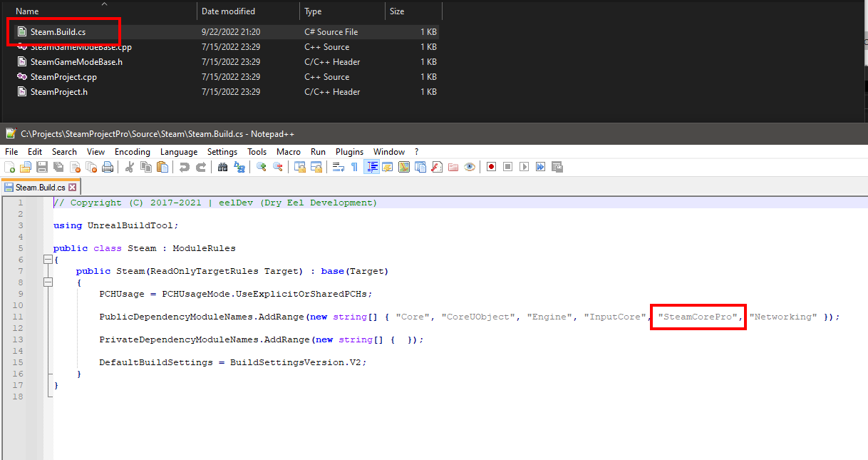Close the Steam.Build.cs tab with its X
This screenshot has height=460, width=868.
tap(72, 188)
